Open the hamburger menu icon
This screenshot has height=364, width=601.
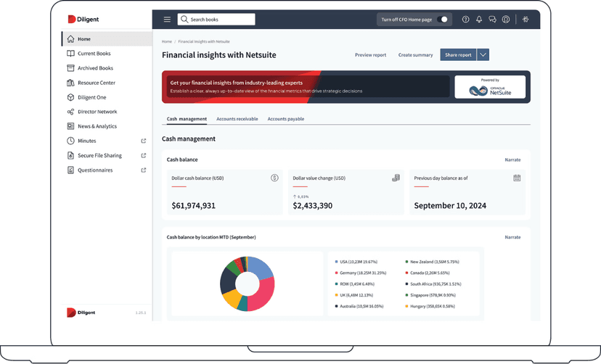[x=167, y=19]
